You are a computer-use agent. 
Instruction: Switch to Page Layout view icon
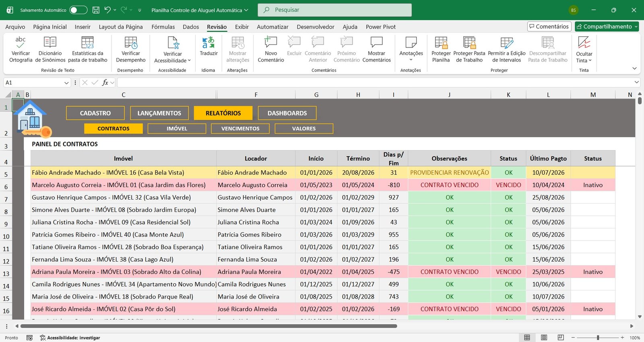pyautogui.click(x=544, y=338)
